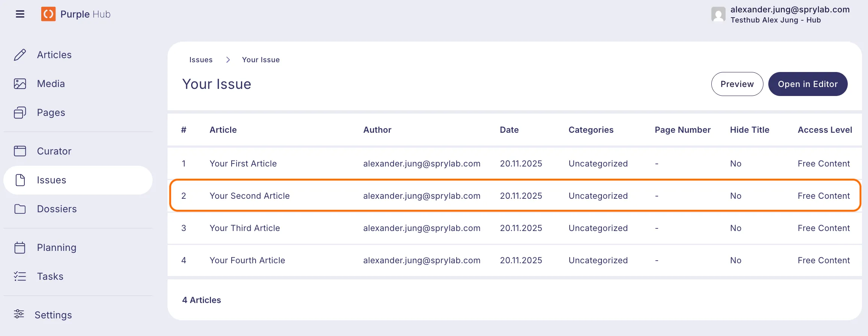
Task: Click the Page Number column header
Action: coord(683,130)
